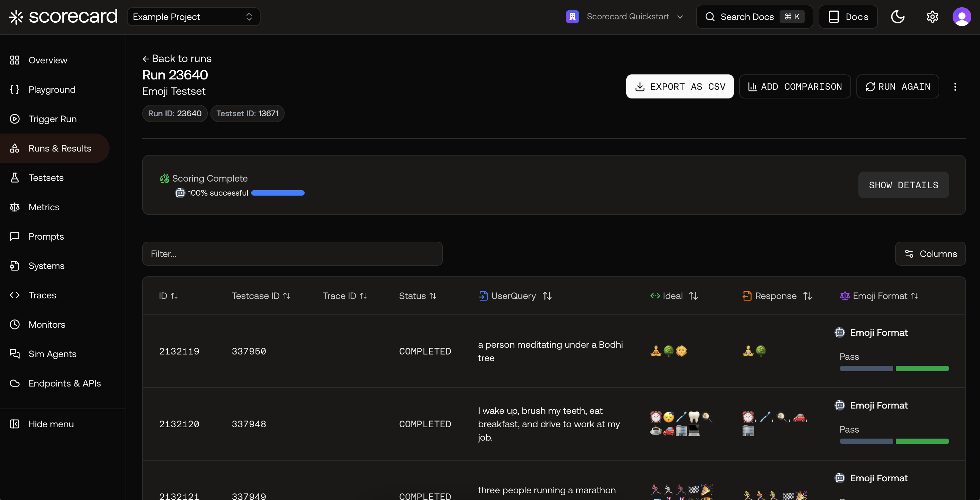
Task: Click Add Comparison button
Action: click(x=795, y=87)
